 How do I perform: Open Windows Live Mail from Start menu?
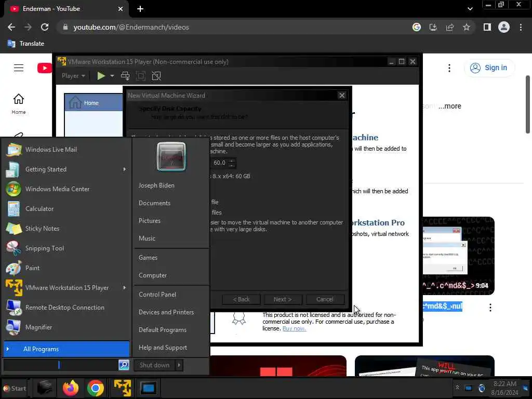pyautogui.click(x=51, y=150)
